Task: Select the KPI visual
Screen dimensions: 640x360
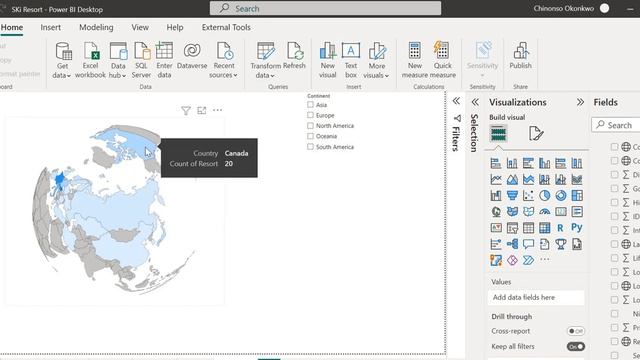Action: pos(496,228)
